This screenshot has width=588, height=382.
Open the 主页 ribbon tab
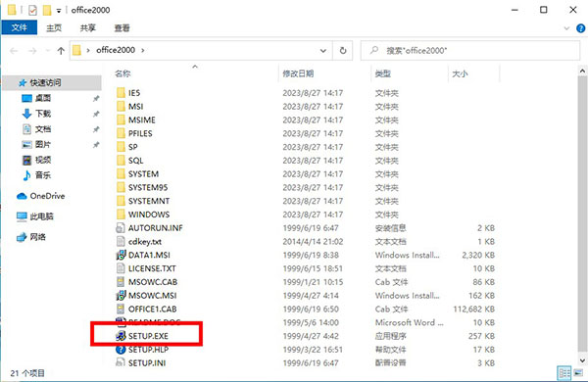coord(54,27)
